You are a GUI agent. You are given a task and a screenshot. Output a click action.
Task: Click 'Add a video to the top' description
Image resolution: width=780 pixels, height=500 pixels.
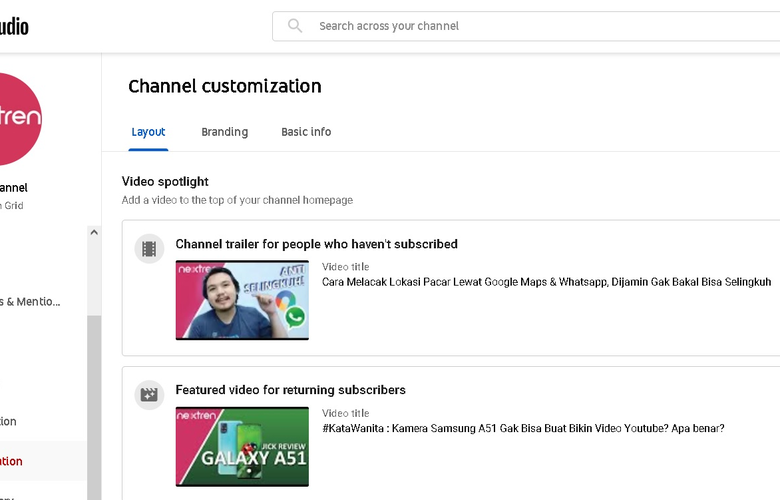[237, 200]
